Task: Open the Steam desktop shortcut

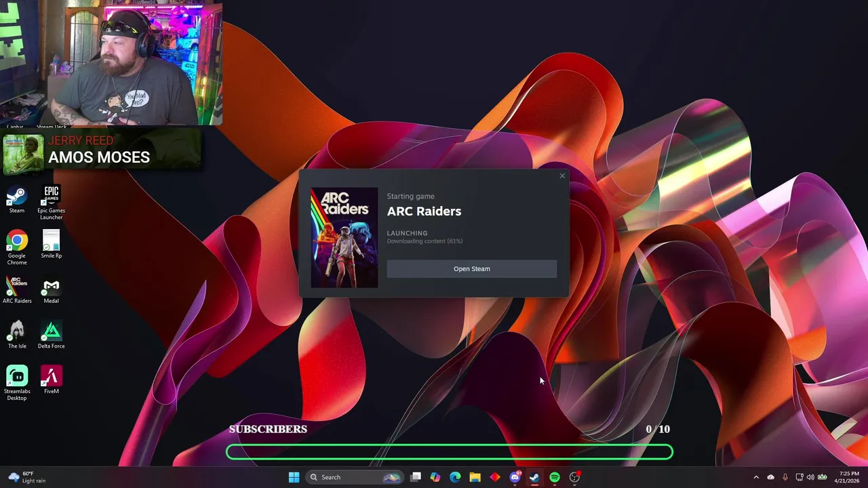Action: pyautogui.click(x=17, y=201)
